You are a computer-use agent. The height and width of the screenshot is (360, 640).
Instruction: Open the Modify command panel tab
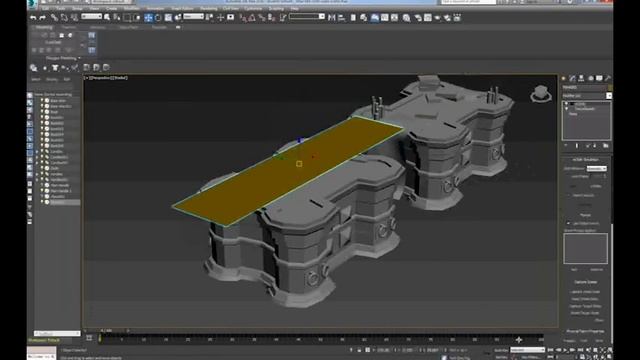click(572, 78)
